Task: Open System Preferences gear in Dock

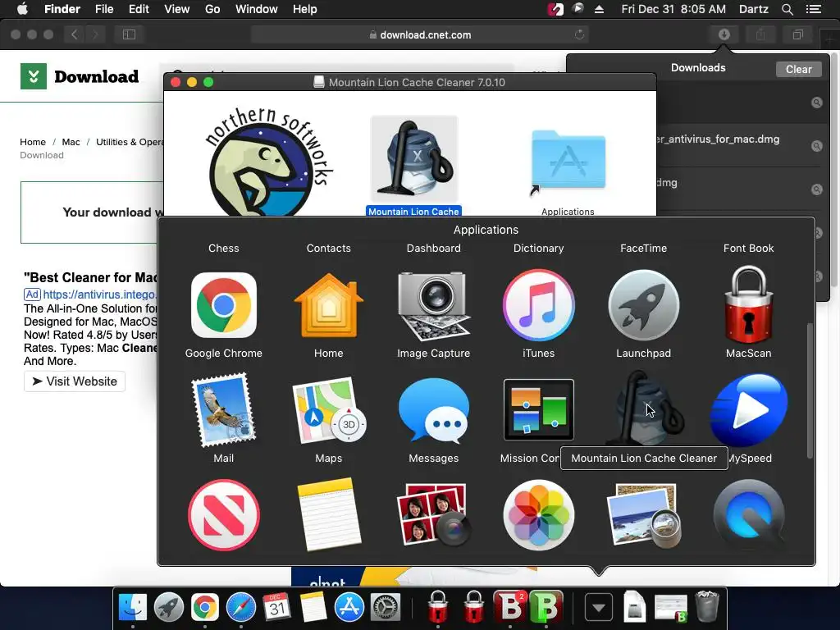Action: click(386, 608)
